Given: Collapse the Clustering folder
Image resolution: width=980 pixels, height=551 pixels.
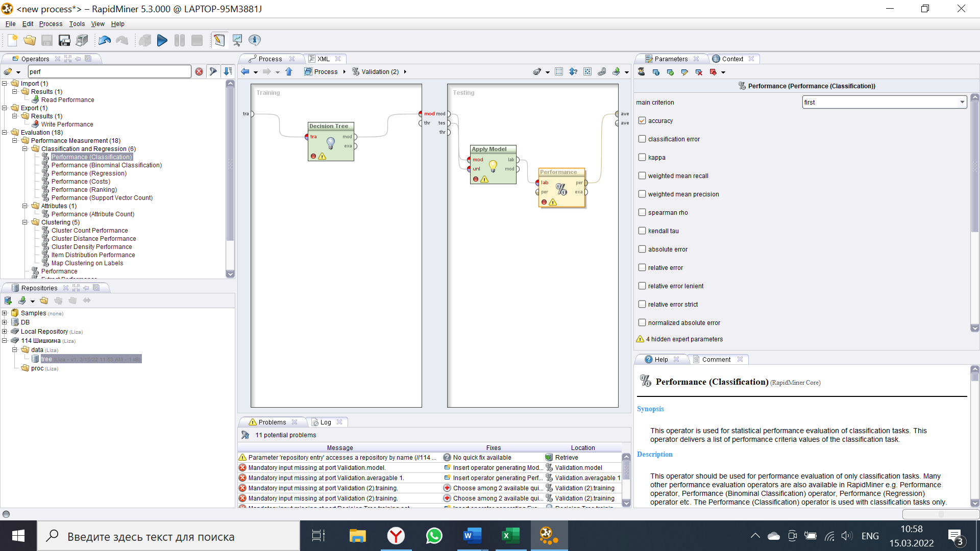Looking at the screenshot, I should coord(25,222).
